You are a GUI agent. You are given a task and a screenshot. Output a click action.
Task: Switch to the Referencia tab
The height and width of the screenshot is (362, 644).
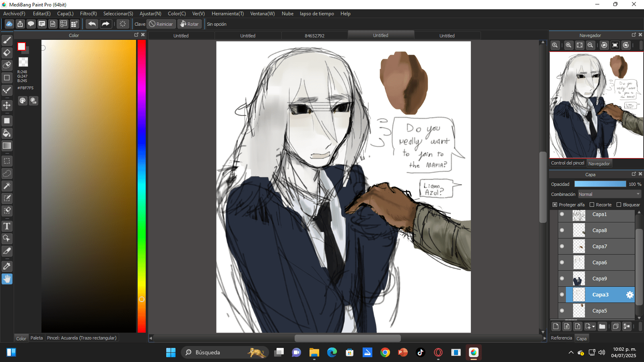(561, 338)
